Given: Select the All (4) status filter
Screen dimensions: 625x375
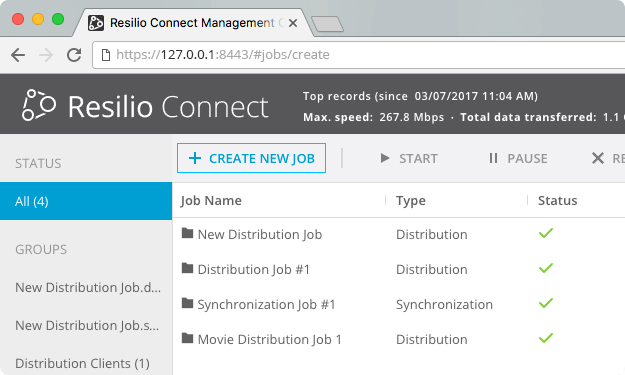Looking at the screenshot, I should (x=86, y=201).
